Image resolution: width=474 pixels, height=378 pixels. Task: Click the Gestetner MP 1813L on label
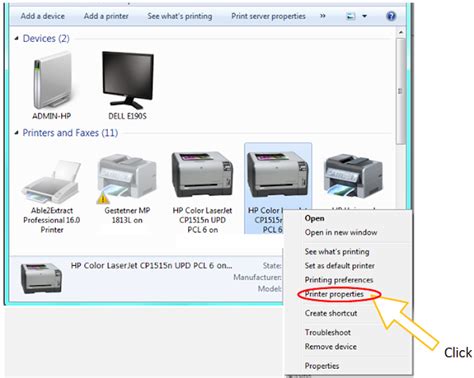point(127,215)
